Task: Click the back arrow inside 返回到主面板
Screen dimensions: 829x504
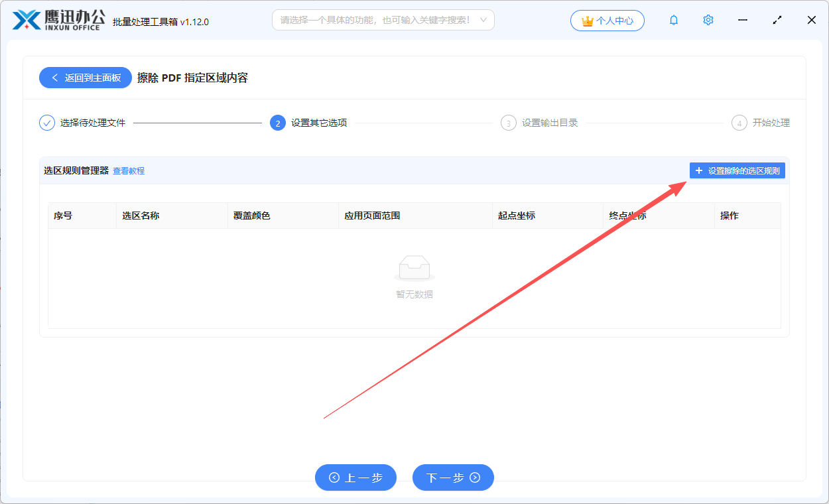Action: [x=54, y=78]
